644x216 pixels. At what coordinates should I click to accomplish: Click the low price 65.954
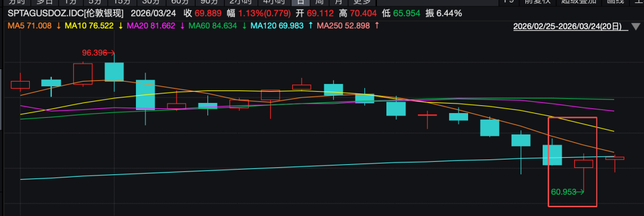point(407,13)
